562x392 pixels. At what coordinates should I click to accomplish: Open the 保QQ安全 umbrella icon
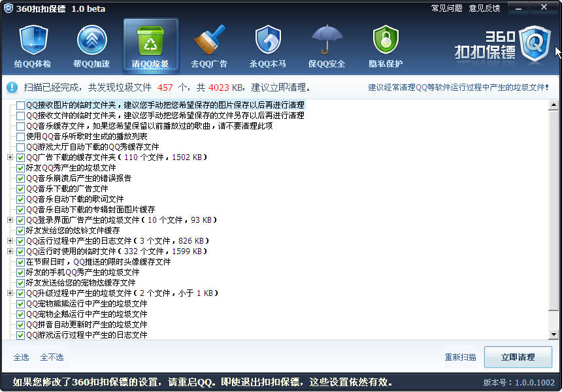click(x=327, y=41)
